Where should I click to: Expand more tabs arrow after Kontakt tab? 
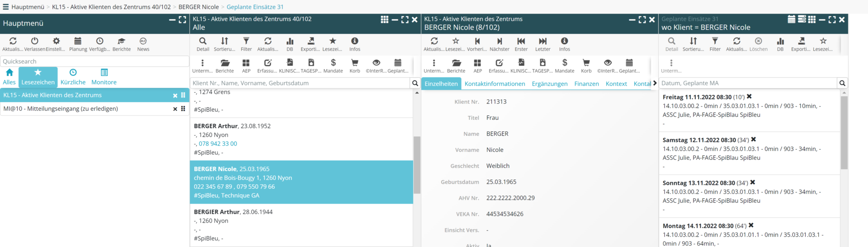click(x=655, y=83)
